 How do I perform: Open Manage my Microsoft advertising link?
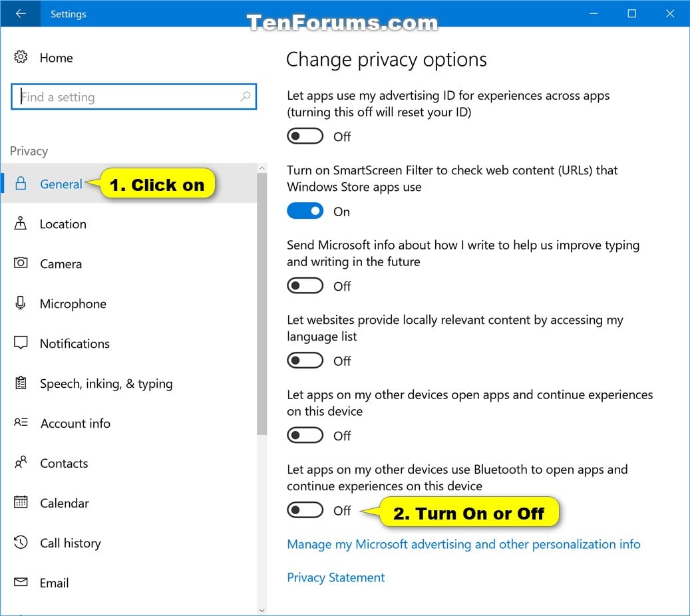click(x=463, y=544)
